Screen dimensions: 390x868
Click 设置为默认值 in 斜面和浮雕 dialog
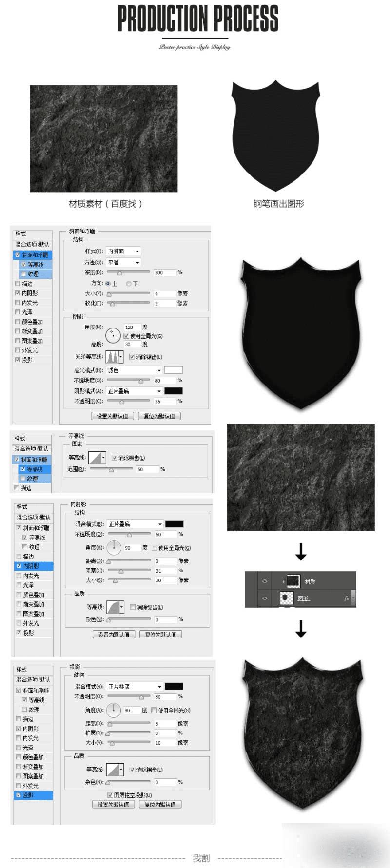tap(113, 416)
